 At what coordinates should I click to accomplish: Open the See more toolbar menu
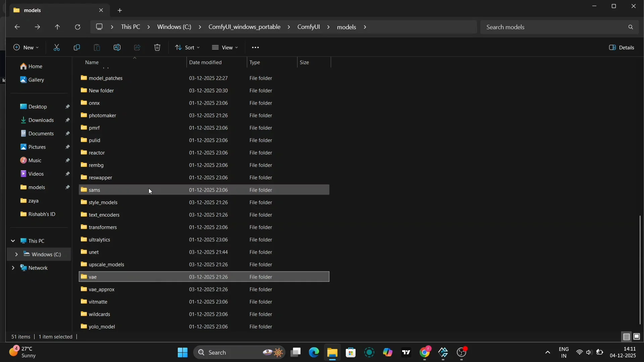[x=256, y=47]
